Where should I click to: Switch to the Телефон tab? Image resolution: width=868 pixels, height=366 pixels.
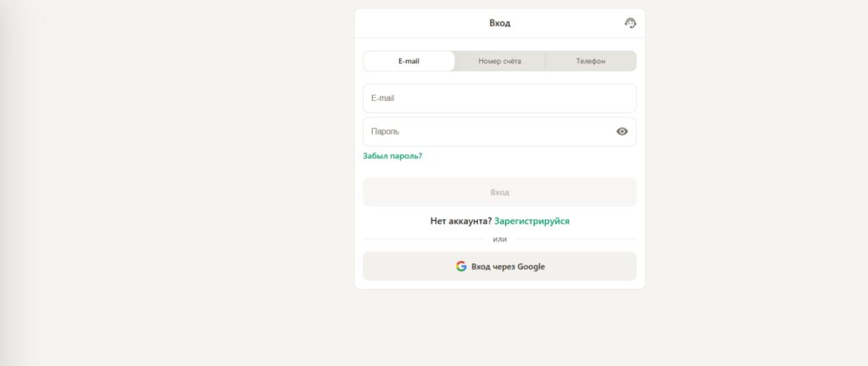coord(591,61)
